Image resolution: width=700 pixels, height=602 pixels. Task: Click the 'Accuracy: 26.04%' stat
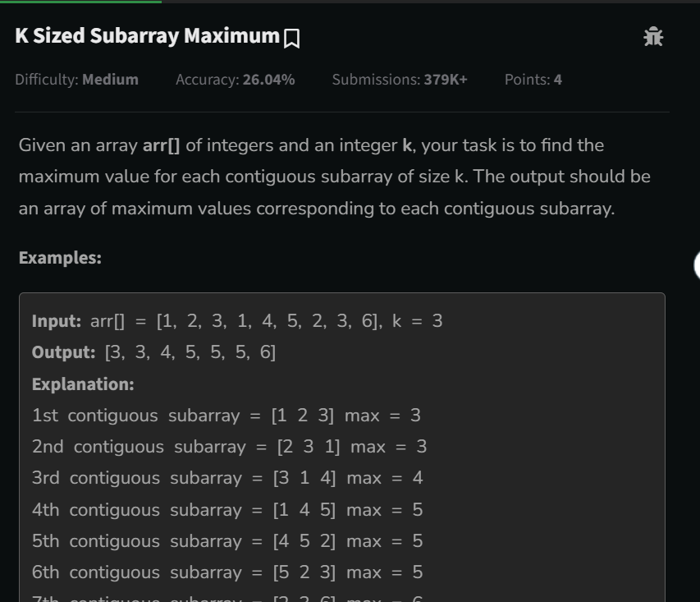[236, 80]
